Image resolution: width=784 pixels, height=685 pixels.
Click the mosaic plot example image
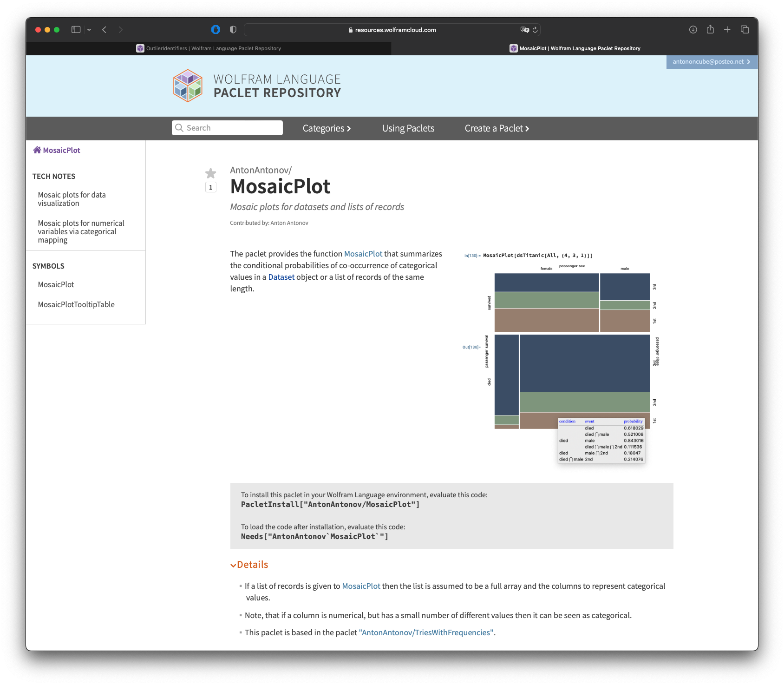(x=561, y=357)
